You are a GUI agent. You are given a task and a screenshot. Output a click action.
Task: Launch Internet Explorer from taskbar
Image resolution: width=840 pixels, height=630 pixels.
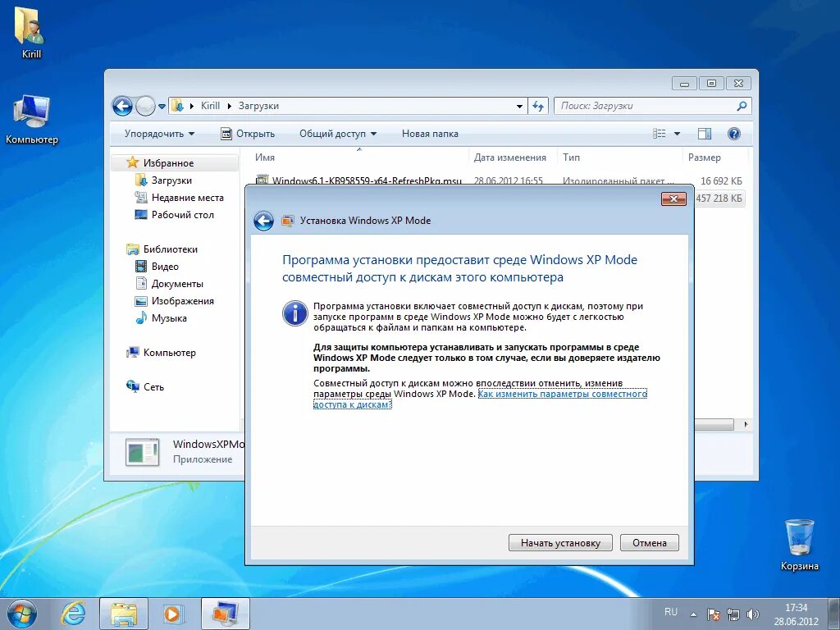pyautogui.click(x=73, y=614)
